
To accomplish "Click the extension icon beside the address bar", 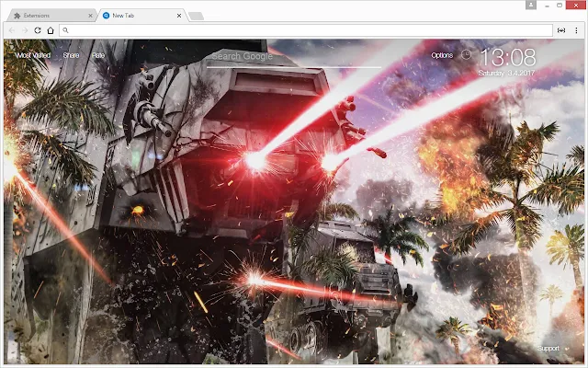I will coord(561,30).
